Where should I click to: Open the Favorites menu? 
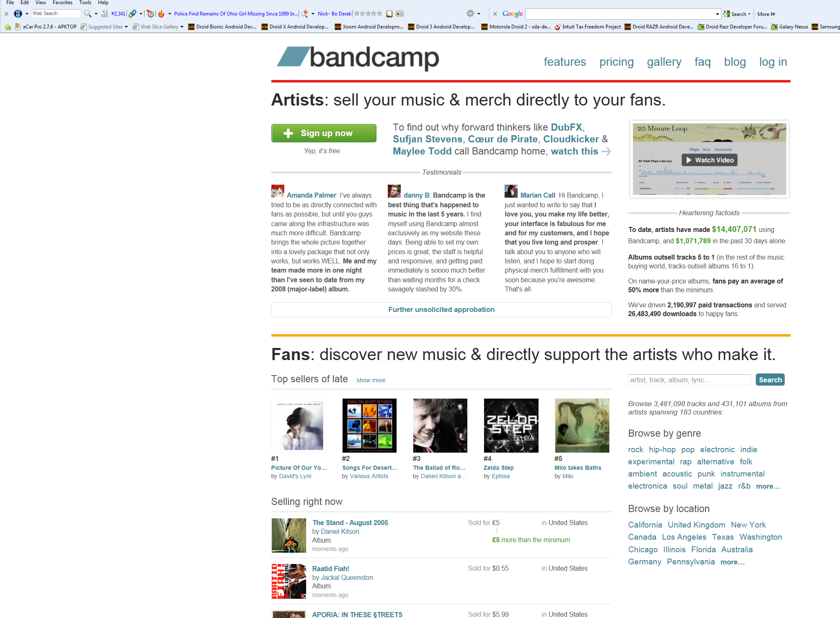click(x=62, y=3)
